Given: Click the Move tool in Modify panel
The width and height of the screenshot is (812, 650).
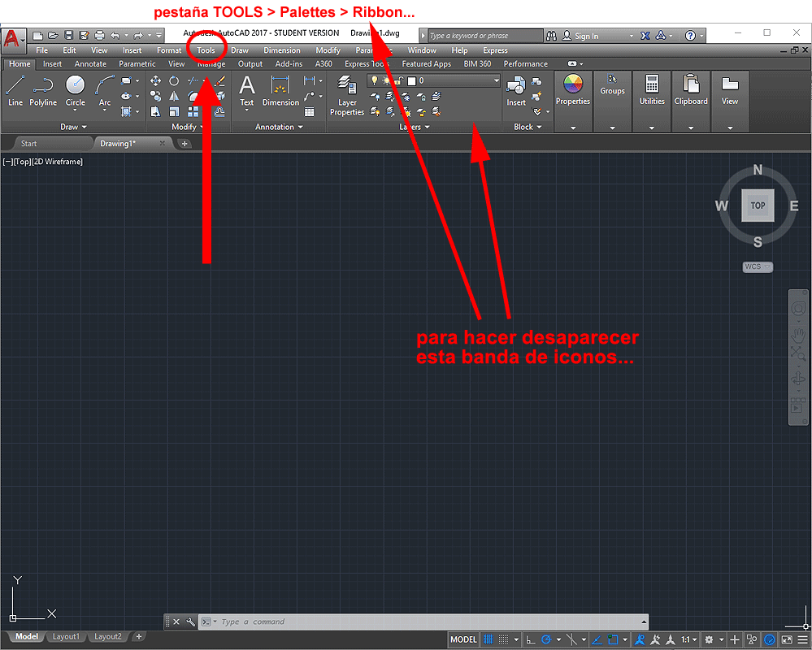Looking at the screenshot, I should [155, 80].
